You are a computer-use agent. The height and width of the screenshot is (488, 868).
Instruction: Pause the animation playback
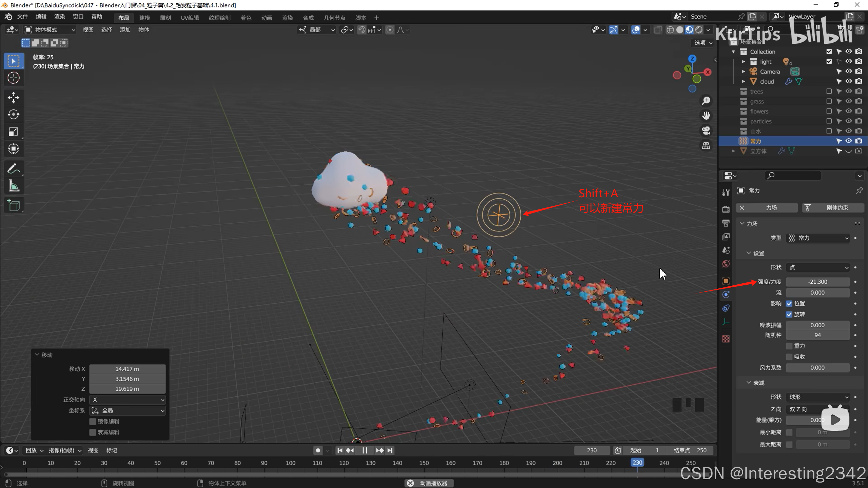click(x=365, y=450)
